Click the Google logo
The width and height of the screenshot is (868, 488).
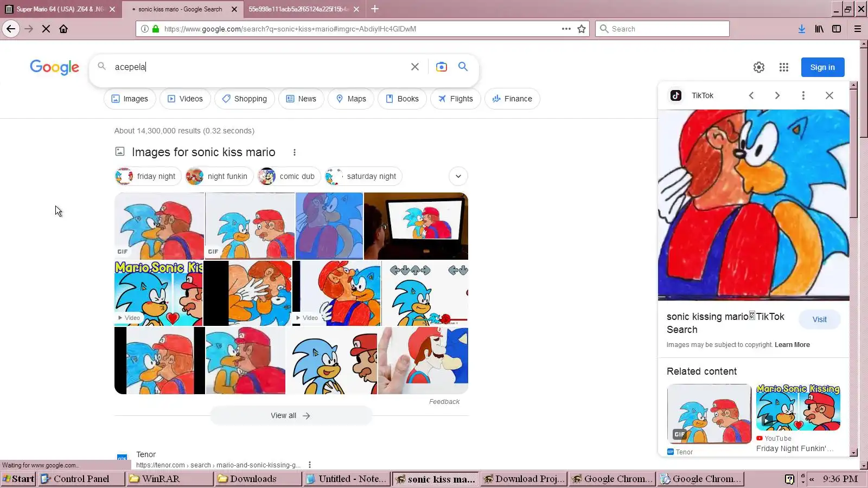click(x=55, y=67)
